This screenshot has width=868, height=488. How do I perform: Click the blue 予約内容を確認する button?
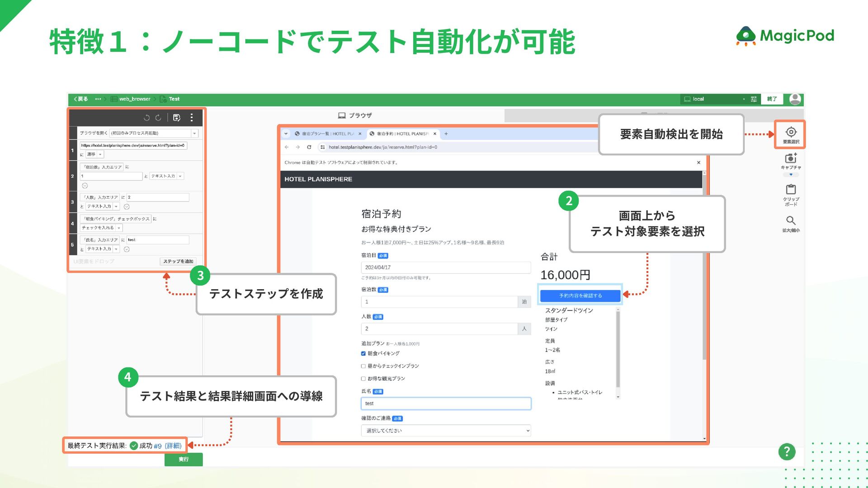point(580,296)
